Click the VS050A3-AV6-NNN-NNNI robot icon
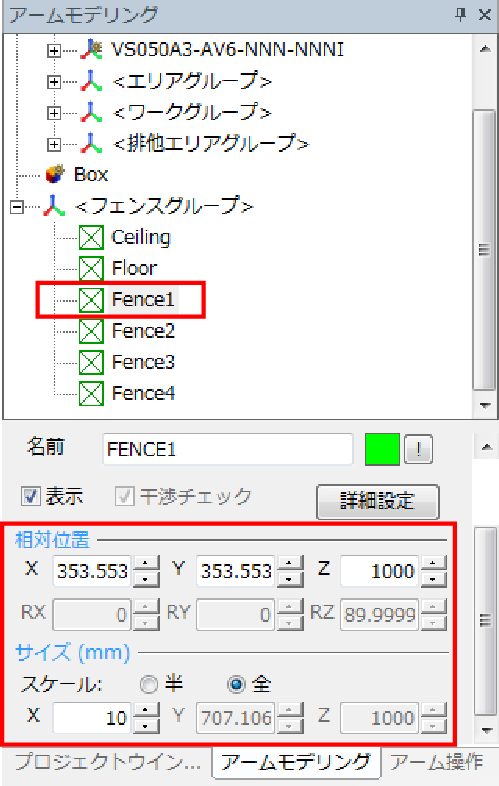This screenshot has height=786, width=499. pos(91,49)
